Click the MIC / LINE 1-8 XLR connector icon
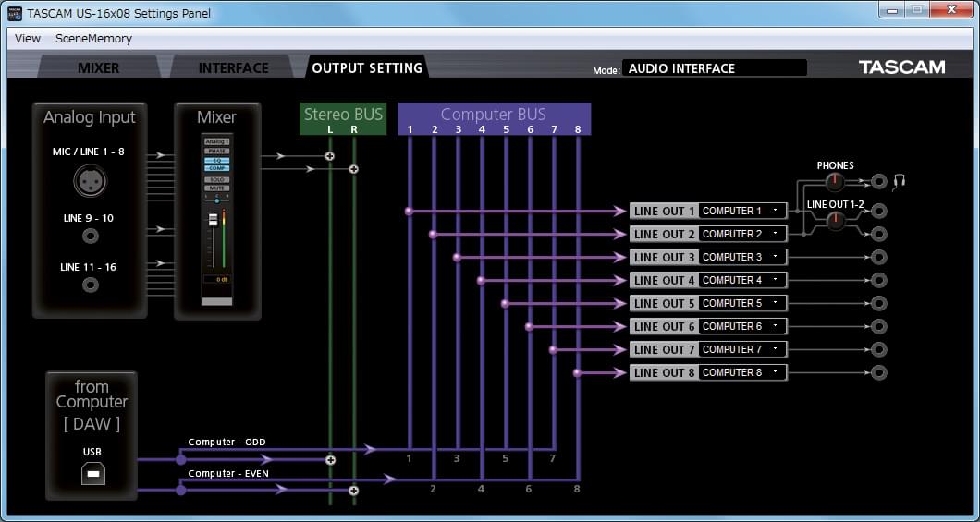 point(90,182)
